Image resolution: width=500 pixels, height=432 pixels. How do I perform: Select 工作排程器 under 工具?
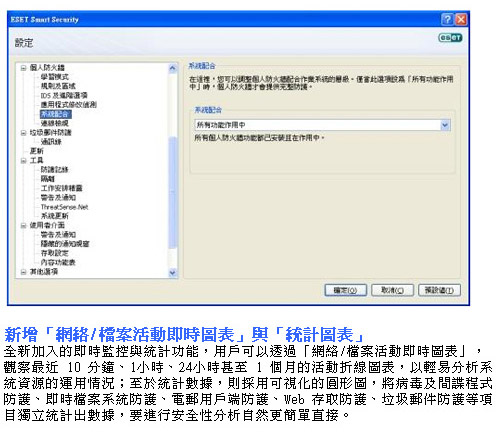pos(61,188)
